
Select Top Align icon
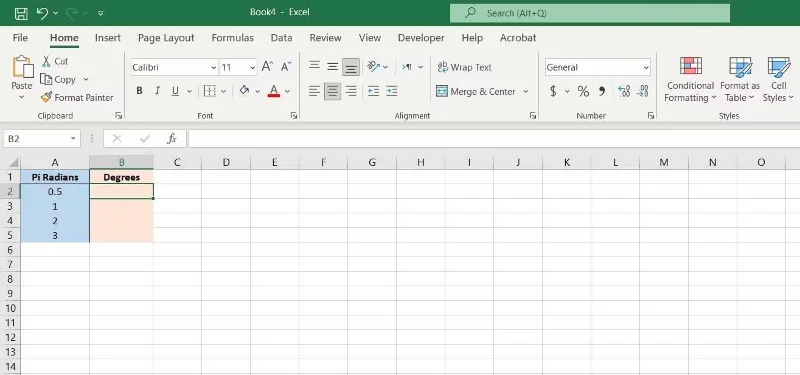(x=314, y=67)
